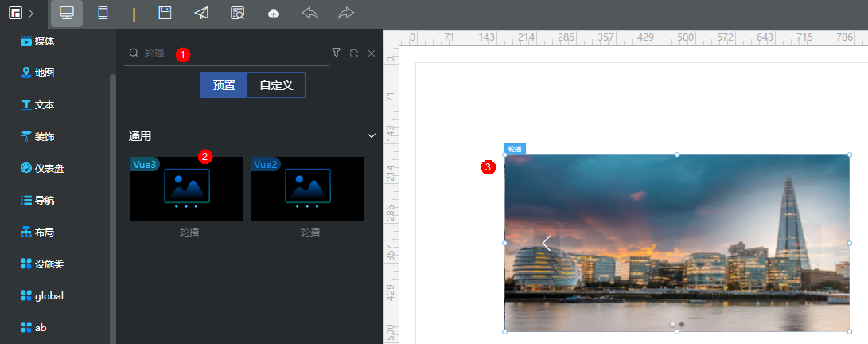Click the sidebar vertical scrollbar
Viewport: 868px width, 344px height.
(x=113, y=209)
